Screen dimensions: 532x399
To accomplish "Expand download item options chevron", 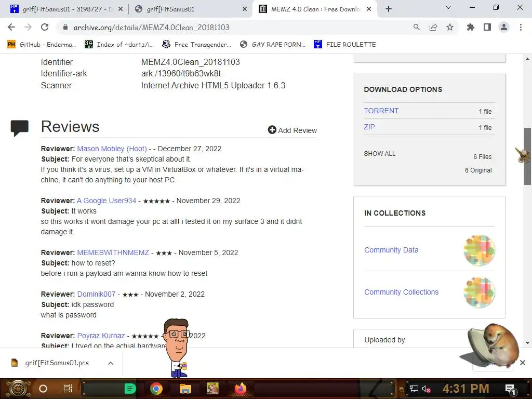I will pos(111,363).
